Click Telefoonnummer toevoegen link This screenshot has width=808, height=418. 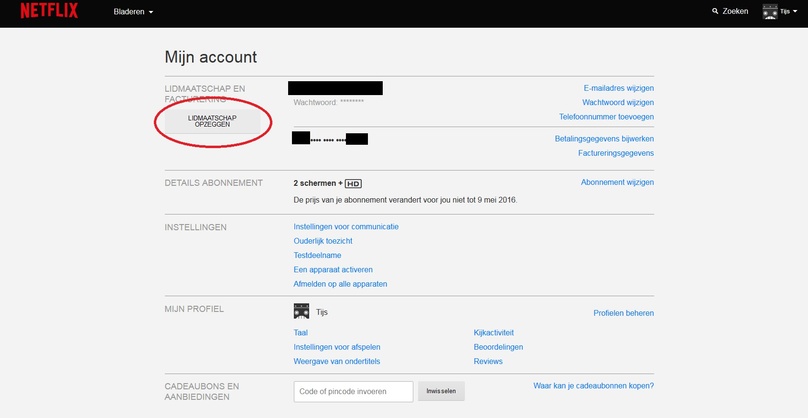(607, 117)
